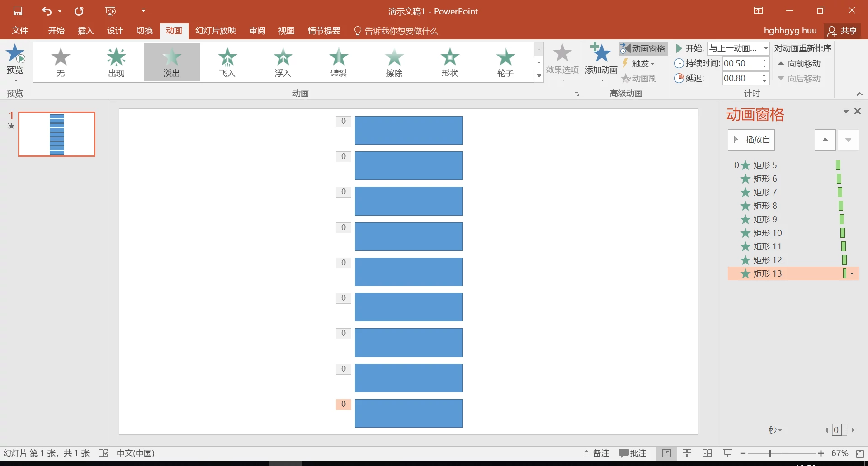Image resolution: width=868 pixels, height=466 pixels.
Task: Click the save icon in quick access toolbar
Action: coord(18,11)
